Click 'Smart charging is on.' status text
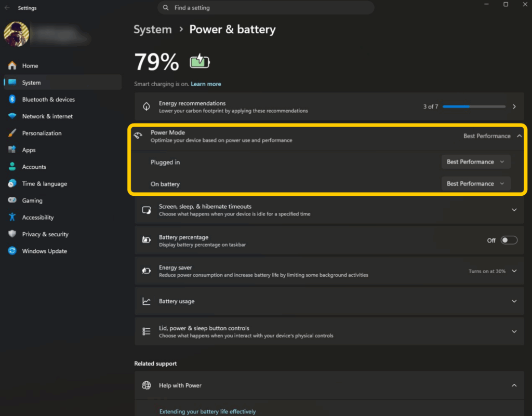532x416 pixels. click(x=162, y=84)
